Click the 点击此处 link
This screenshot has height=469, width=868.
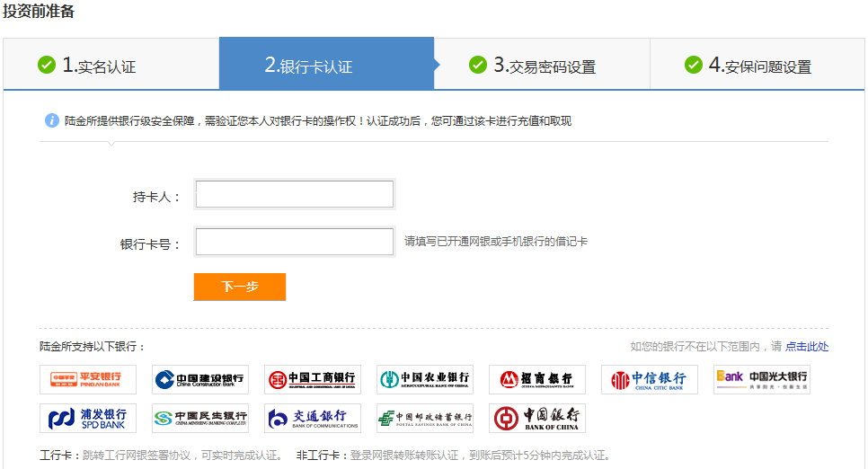coord(807,346)
